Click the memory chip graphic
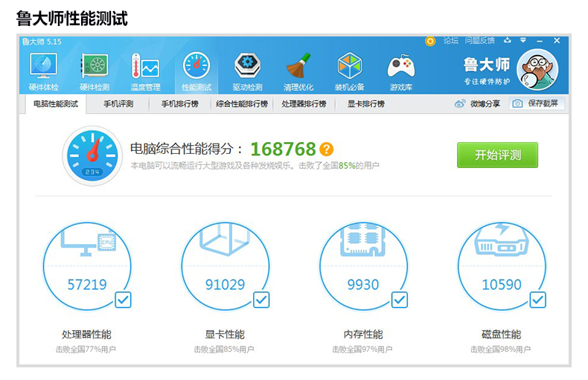This screenshot has width=588, height=380. (x=362, y=240)
